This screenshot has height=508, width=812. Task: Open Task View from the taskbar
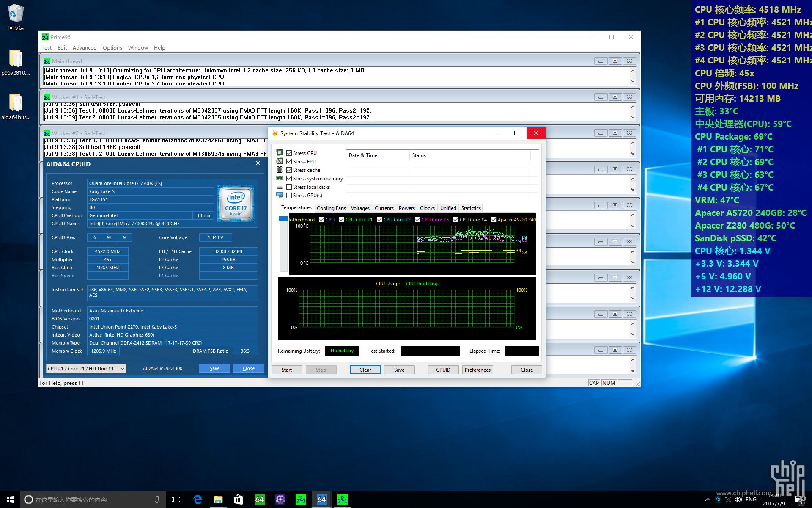point(176,500)
